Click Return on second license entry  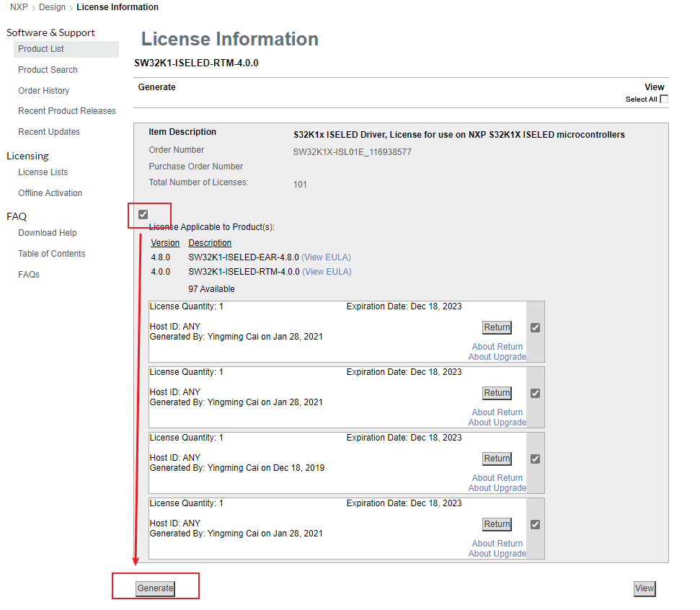coord(497,393)
